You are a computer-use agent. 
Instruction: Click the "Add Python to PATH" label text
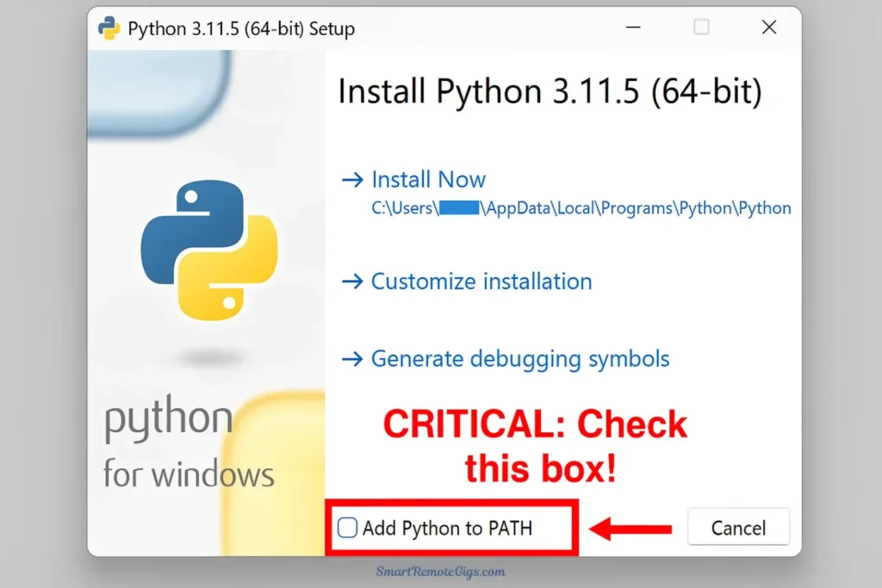pos(447,528)
